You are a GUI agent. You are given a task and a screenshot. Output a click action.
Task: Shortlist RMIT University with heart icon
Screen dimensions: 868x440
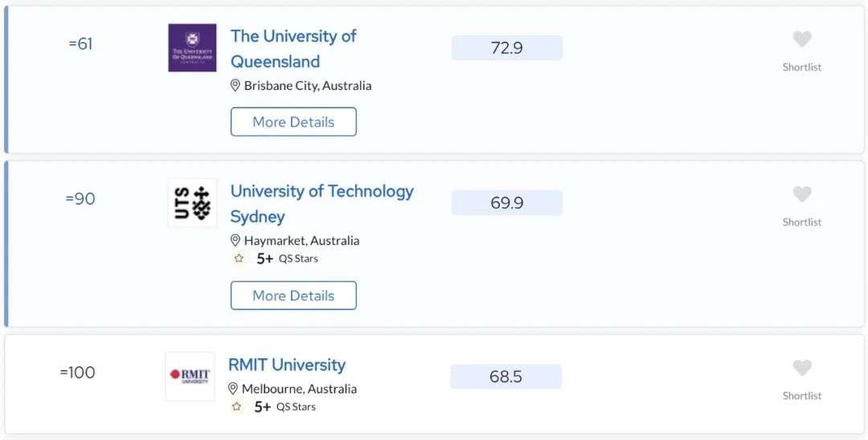801,368
